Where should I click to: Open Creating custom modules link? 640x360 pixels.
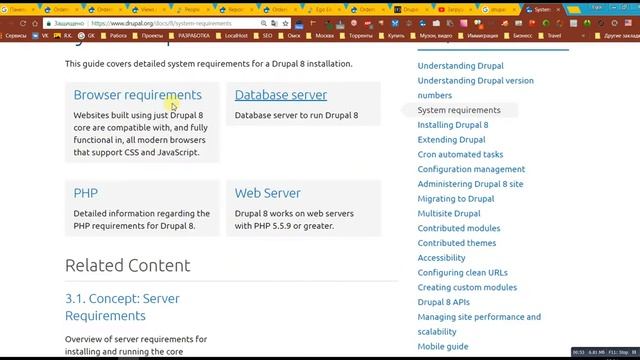[x=467, y=287]
